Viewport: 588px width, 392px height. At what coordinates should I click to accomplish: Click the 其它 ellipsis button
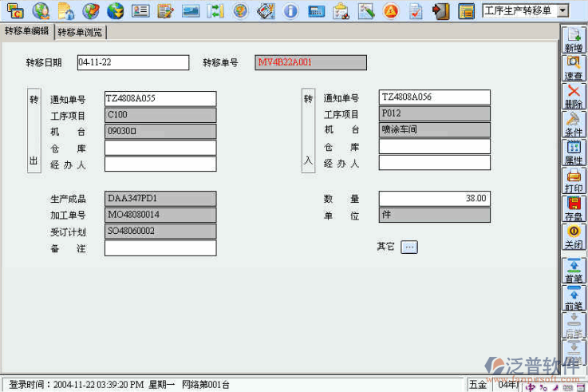click(x=408, y=247)
